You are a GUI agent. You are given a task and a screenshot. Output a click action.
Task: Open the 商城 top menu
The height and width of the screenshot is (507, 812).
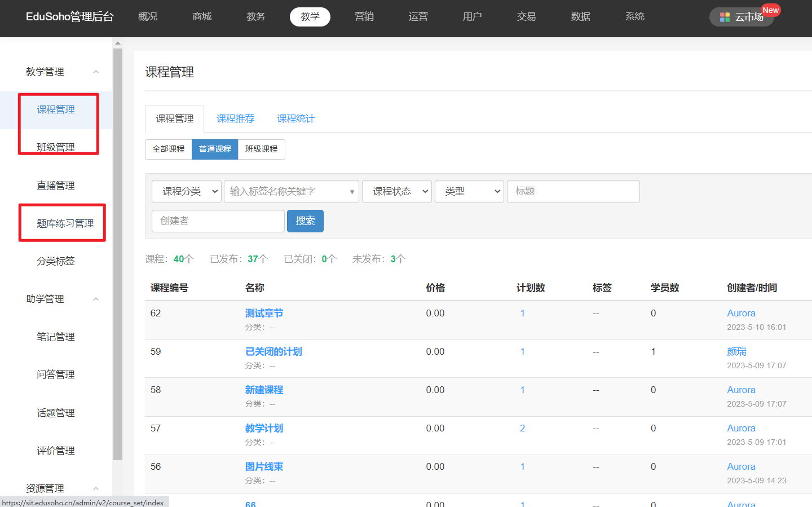point(202,17)
